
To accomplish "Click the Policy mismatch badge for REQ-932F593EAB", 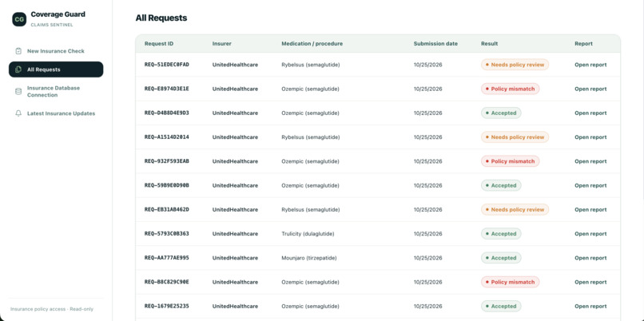I will 510,161.
